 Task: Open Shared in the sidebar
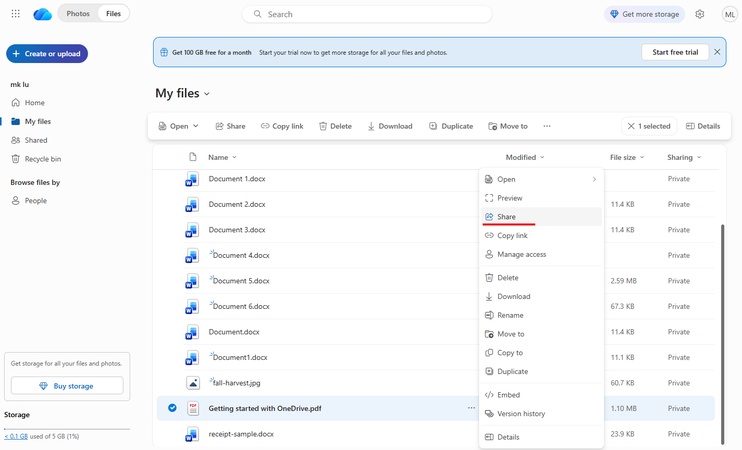(29, 140)
